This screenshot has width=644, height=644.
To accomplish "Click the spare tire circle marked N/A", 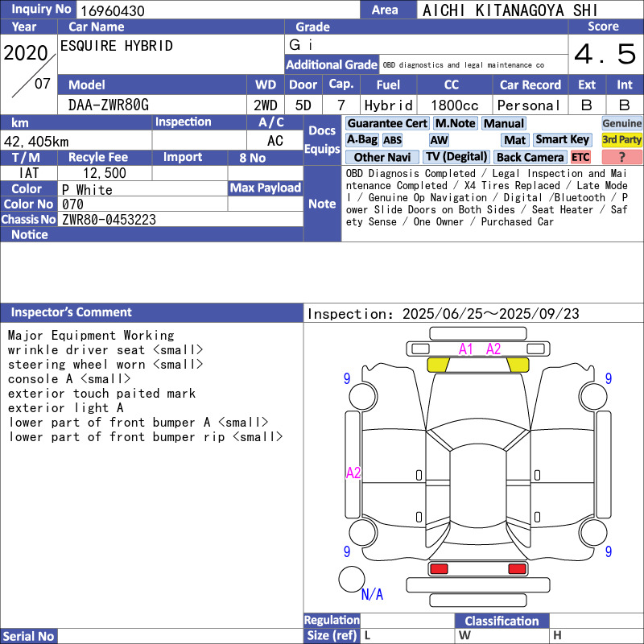I will coord(352,580).
